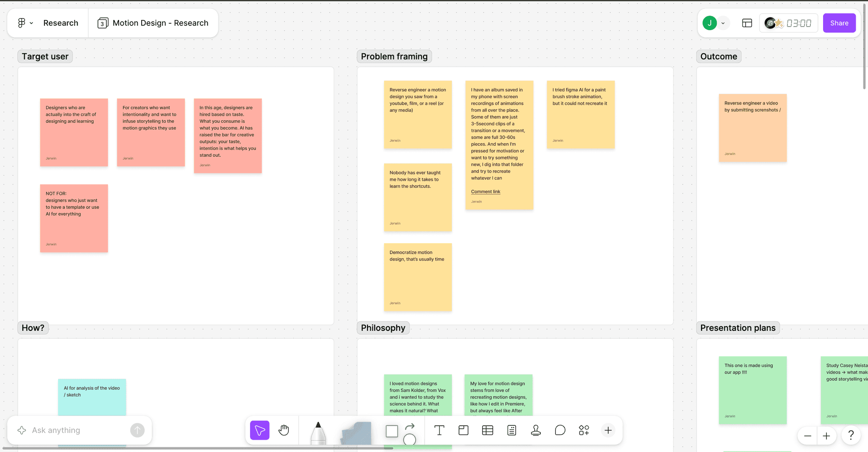The height and width of the screenshot is (452, 868).
Task: Expand the dropdown next to the J avatar
Action: pyautogui.click(x=723, y=23)
